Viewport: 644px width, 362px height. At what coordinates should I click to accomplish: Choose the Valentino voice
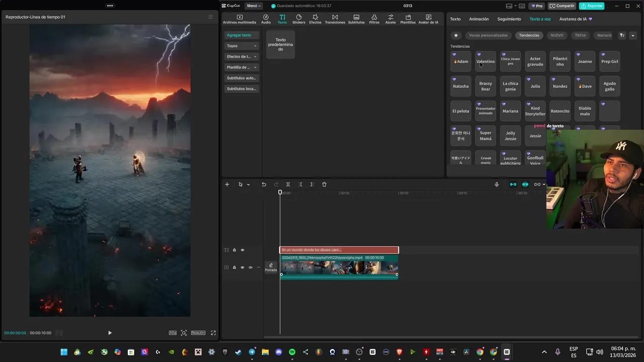[x=486, y=61]
